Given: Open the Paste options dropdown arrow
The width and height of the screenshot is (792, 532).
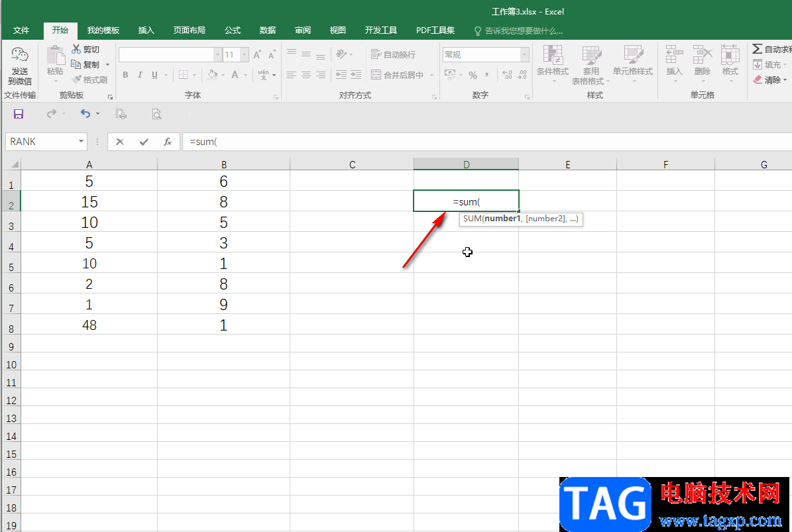Looking at the screenshot, I should coord(55,81).
